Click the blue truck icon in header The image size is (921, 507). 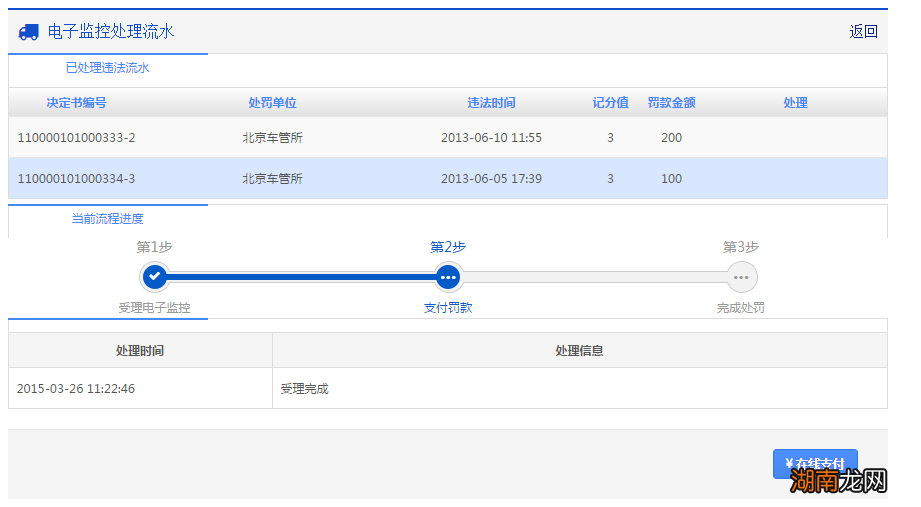pyautogui.click(x=29, y=32)
